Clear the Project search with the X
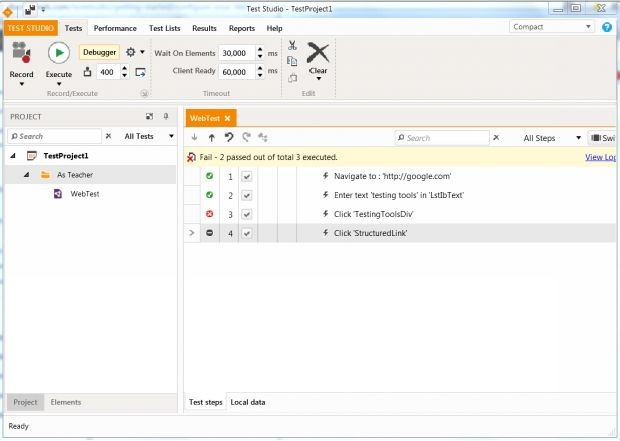The image size is (620, 441). point(108,136)
